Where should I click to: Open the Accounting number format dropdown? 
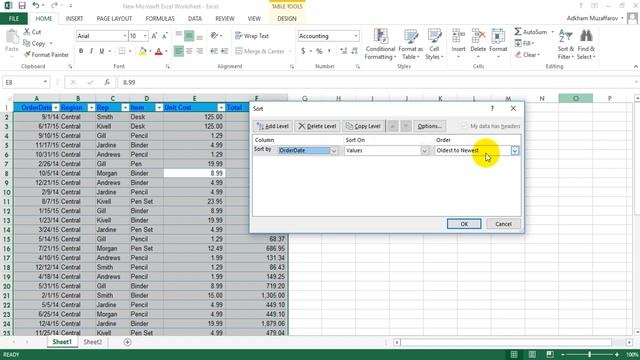(x=356, y=36)
